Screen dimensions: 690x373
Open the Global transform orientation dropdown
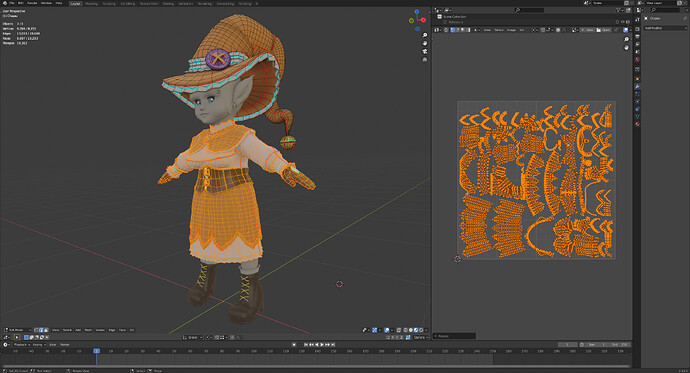(x=193, y=337)
